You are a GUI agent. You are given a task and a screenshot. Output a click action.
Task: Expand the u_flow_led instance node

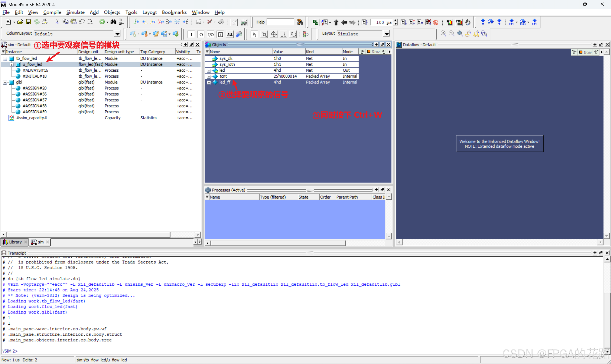11,64
